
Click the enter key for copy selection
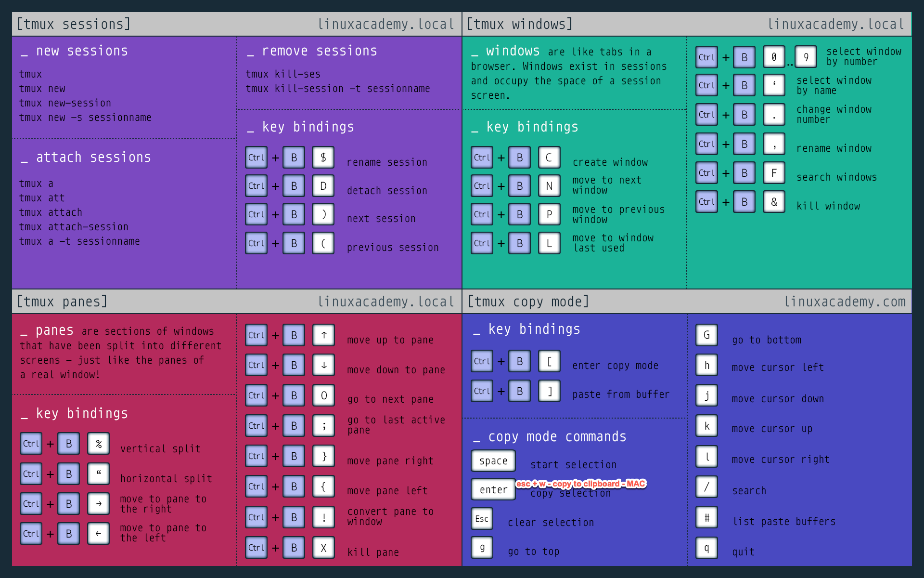coord(493,489)
